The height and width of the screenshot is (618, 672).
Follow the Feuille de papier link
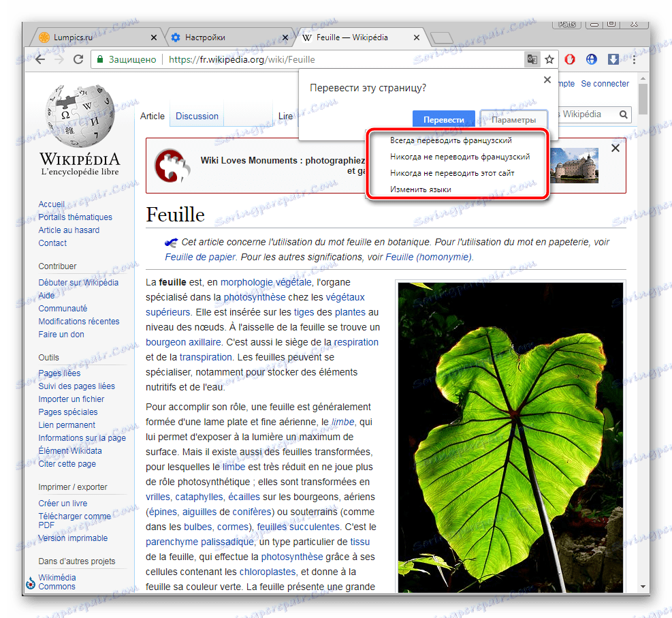click(x=200, y=257)
